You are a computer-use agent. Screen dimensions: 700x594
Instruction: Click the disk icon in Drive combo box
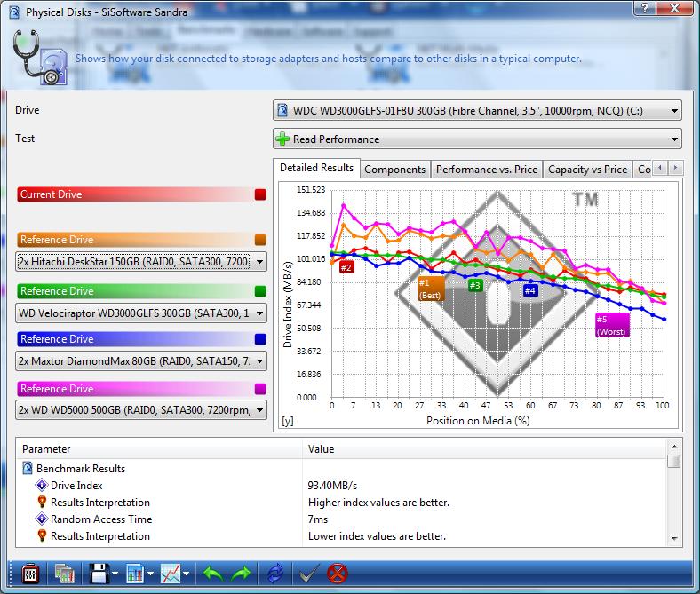tap(282, 110)
